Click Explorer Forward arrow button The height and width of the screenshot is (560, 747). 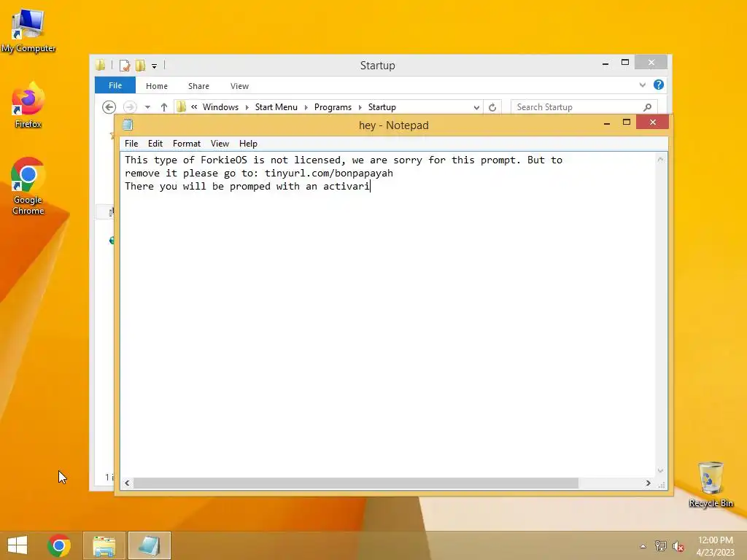coord(130,107)
